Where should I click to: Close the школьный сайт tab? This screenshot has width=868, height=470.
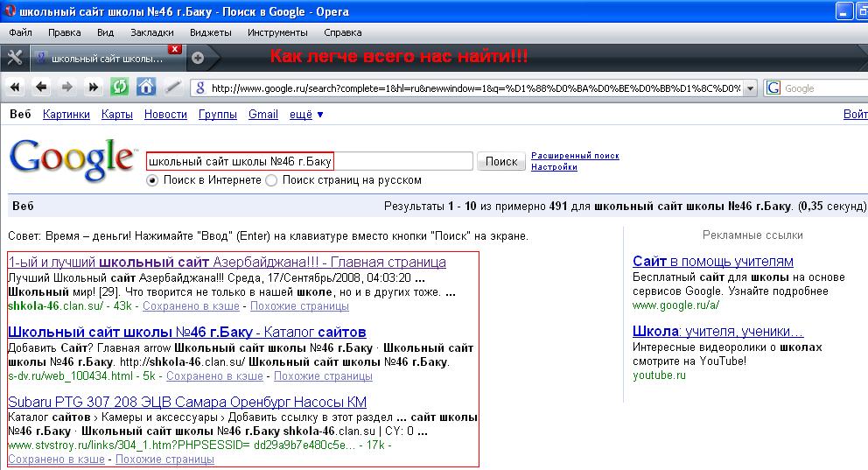point(174,49)
